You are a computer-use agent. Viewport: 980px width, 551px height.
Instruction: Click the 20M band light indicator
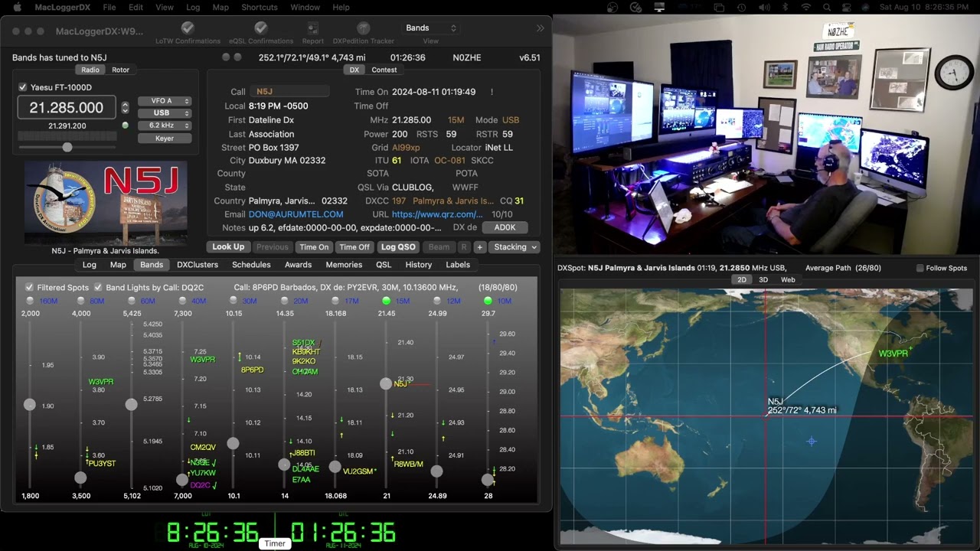(x=284, y=301)
